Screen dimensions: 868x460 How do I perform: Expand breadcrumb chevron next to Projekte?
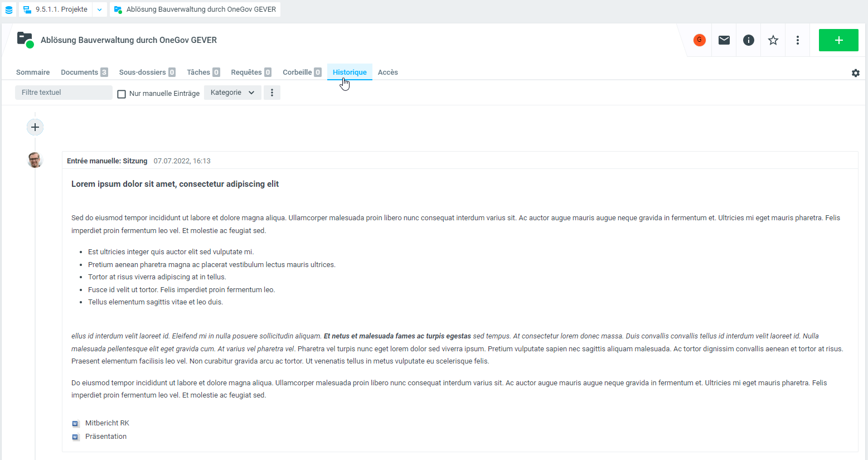(x=99, y=9)
